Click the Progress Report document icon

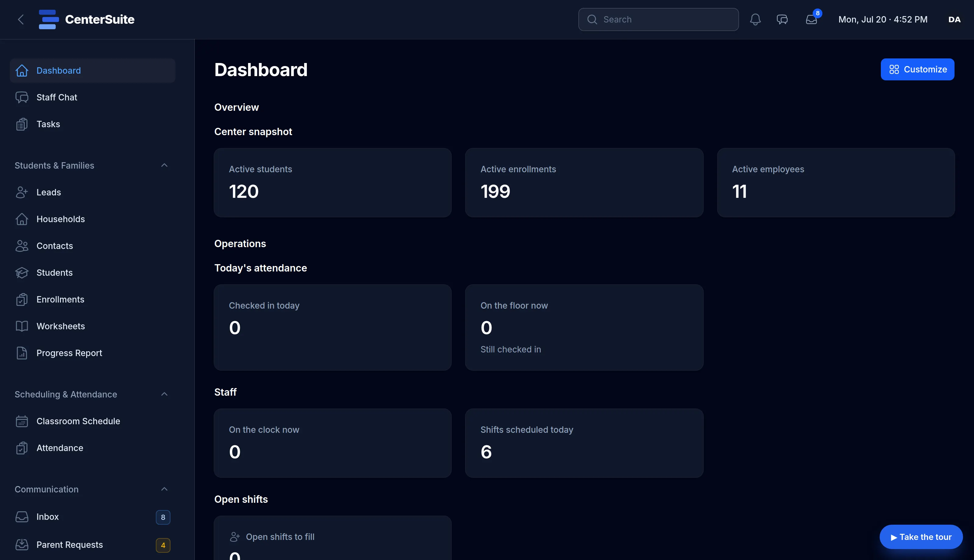[22, 353]
